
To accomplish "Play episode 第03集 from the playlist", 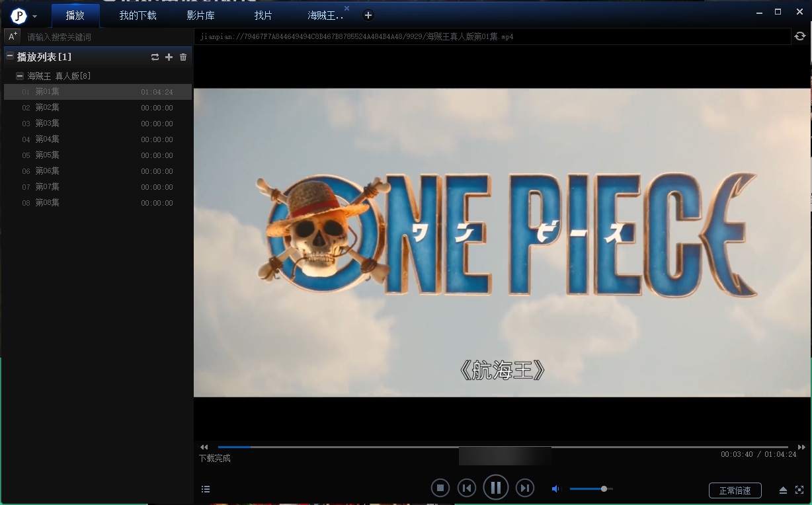I will pos(48,124).
